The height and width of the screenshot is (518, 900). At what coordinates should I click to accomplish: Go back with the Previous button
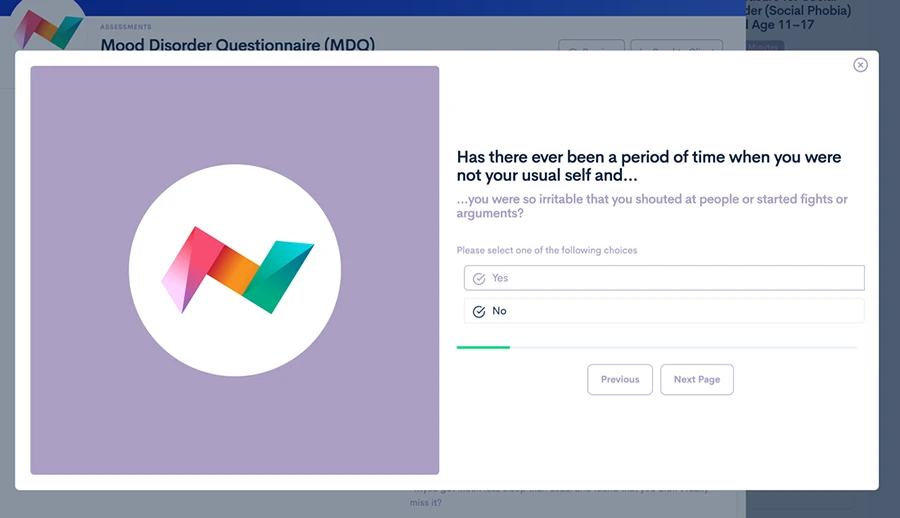coord(620,380)
